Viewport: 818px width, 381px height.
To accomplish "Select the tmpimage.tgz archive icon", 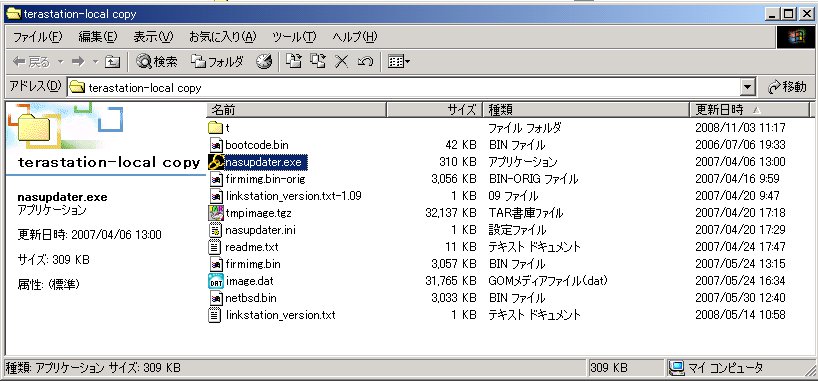I will click(216, 213).
